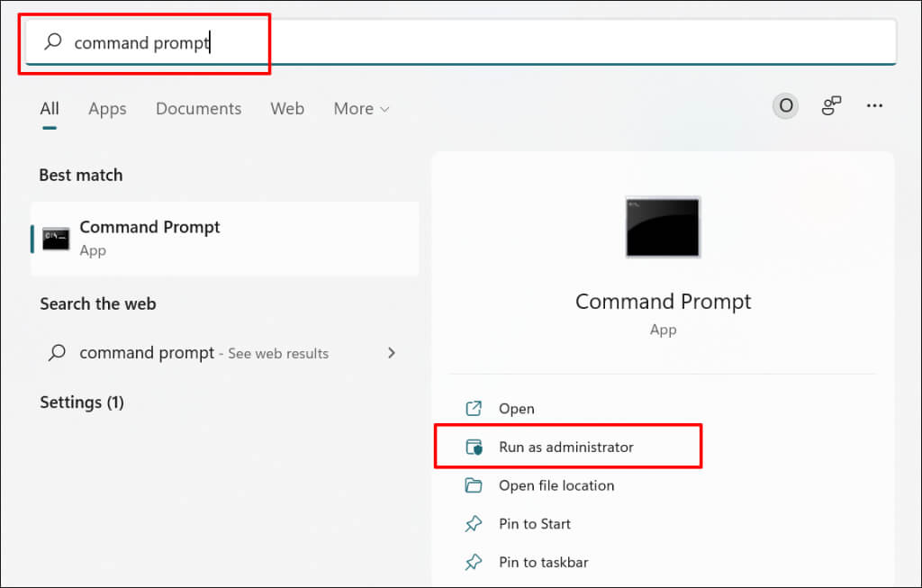Click the Open icon with arrow
The height and width of the screenshot is (588, 922).
coord(474,408)
